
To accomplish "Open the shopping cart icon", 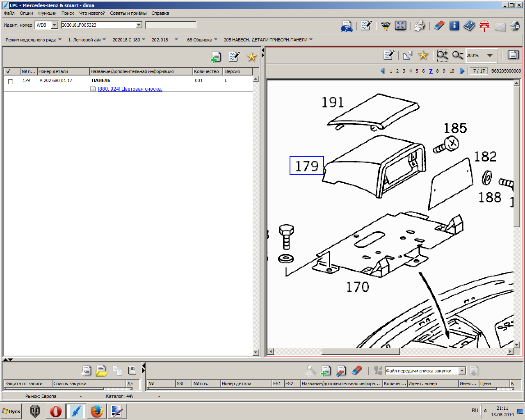I will pos(386,26).
